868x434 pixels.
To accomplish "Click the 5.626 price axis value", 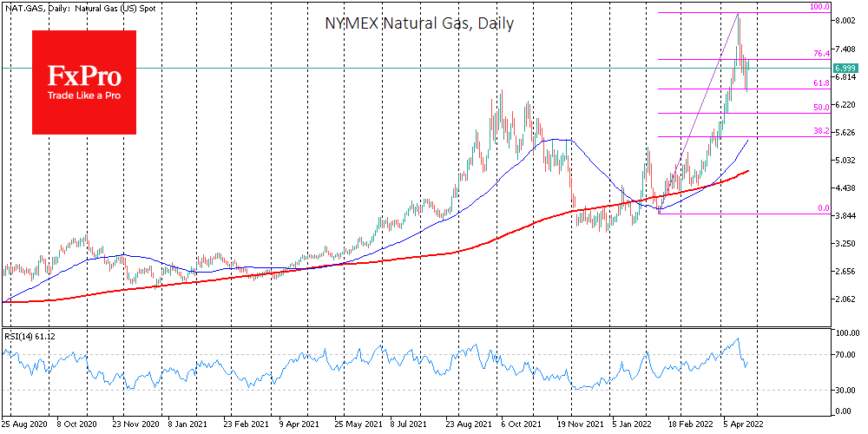I will point(845,132).
